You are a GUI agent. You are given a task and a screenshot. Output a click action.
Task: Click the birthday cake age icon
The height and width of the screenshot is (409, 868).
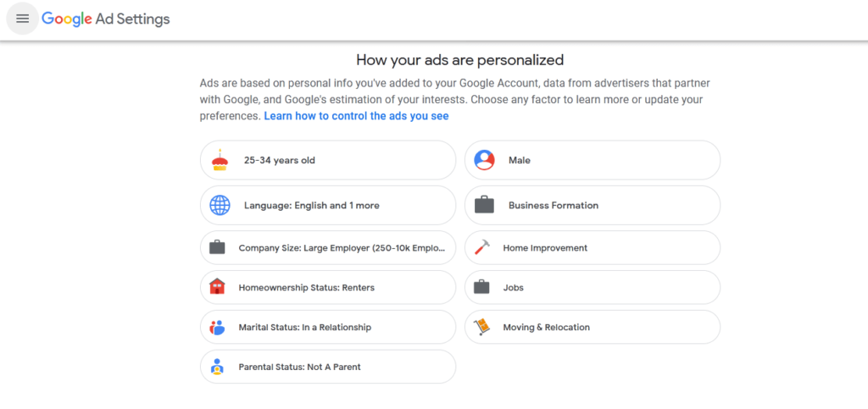pos(220,160)
